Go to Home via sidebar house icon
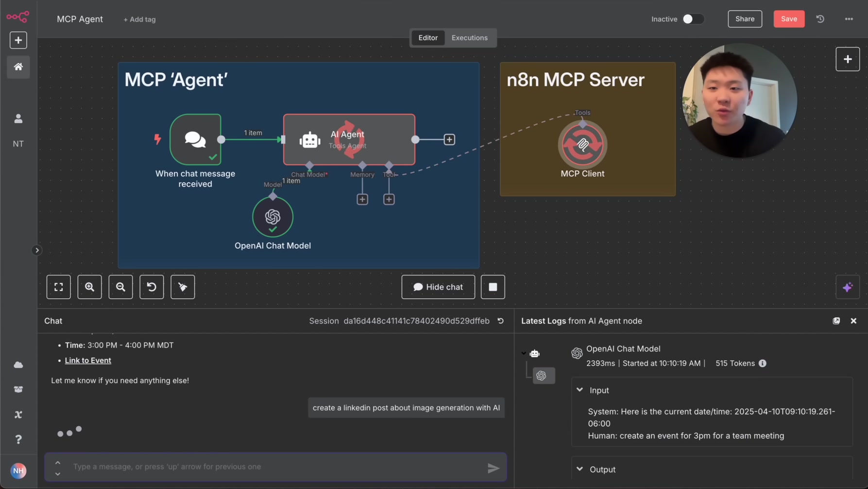868x489 pixels. click(18, 67)
